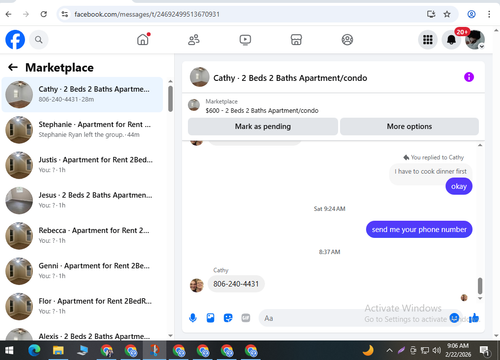Click browser forward button
The image size is (500, 360).
click(x=26, y=14)
